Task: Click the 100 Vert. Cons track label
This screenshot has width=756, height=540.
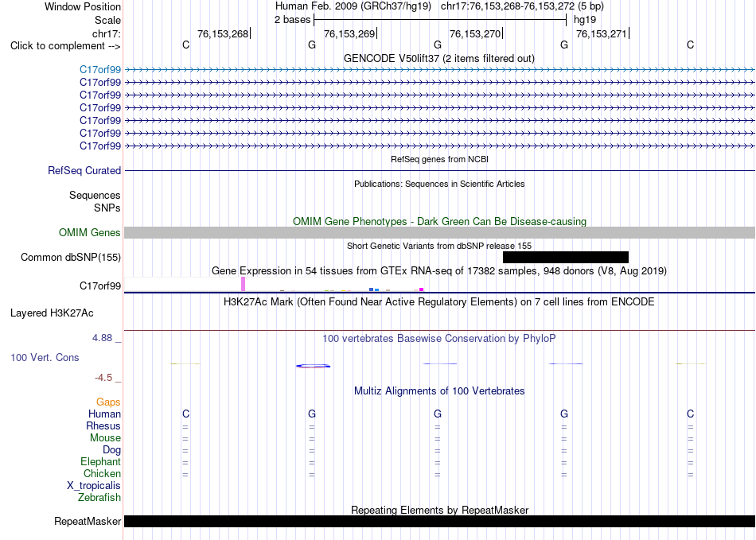Action: 45,357
